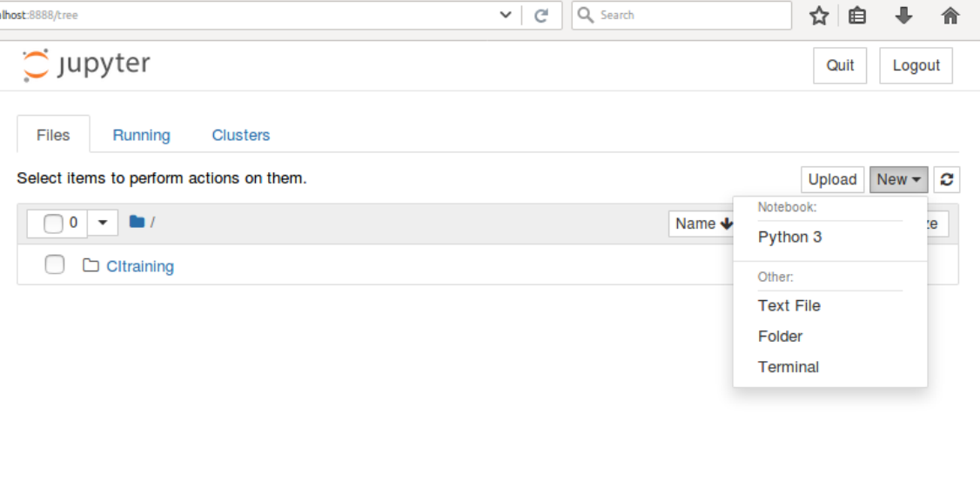Viewport: 980px width, 488px height.
Task: Switch to the Running tab
Action: point(141,135)
